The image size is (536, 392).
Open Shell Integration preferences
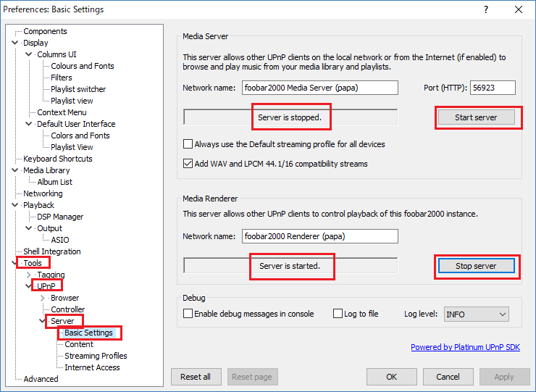(52, 251)
